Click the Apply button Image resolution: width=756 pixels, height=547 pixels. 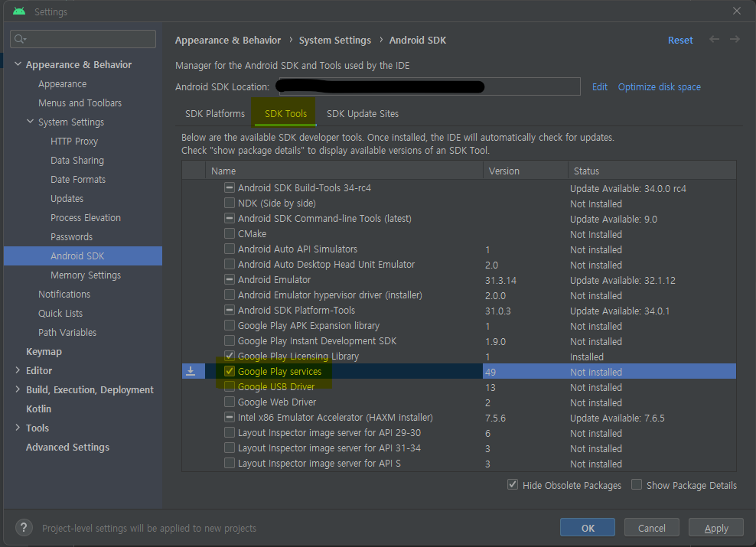(x=716, y=528)
